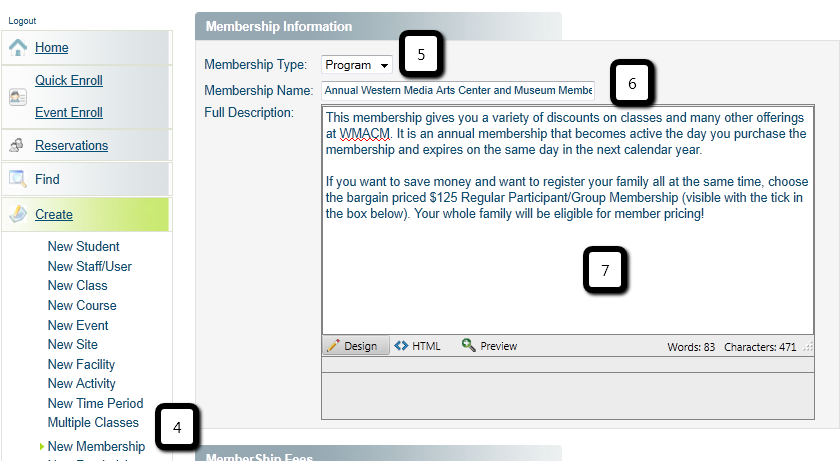Choose New Course from sidebar list

tap(82, 306)
